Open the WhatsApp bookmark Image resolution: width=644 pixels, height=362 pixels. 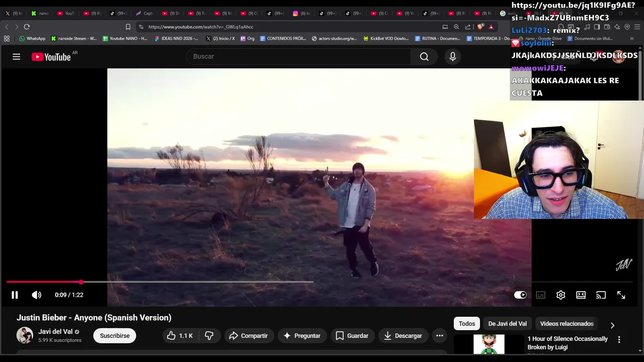pos(32,38)
